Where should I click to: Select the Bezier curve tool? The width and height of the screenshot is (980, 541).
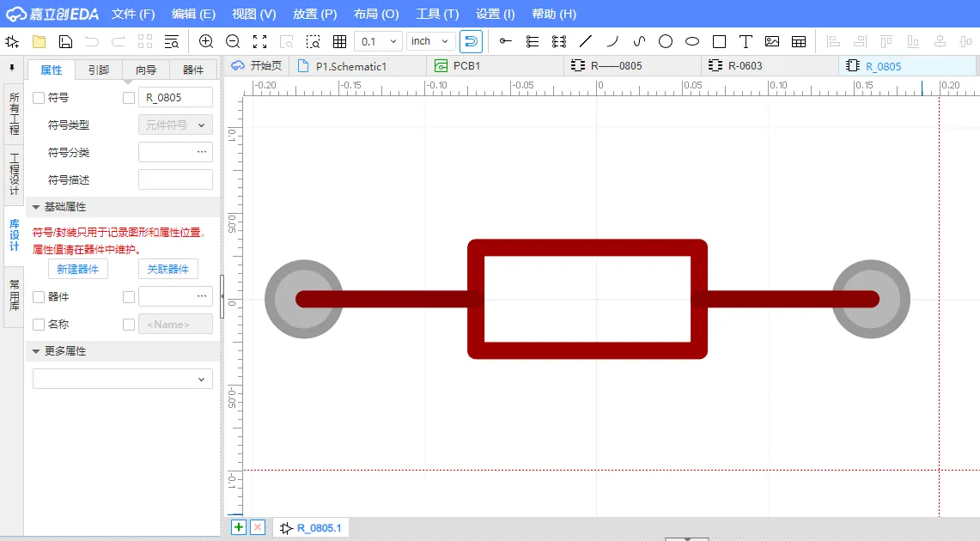(x=639, y=42)
